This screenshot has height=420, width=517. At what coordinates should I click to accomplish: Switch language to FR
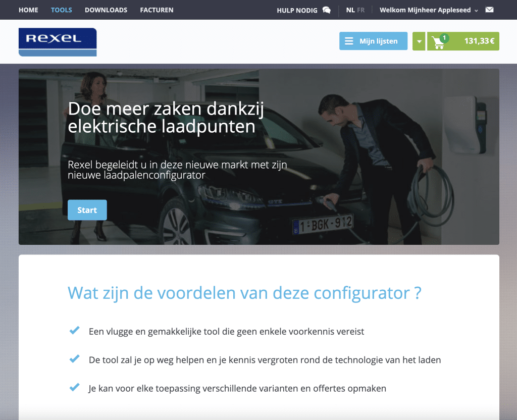point(360,10)
